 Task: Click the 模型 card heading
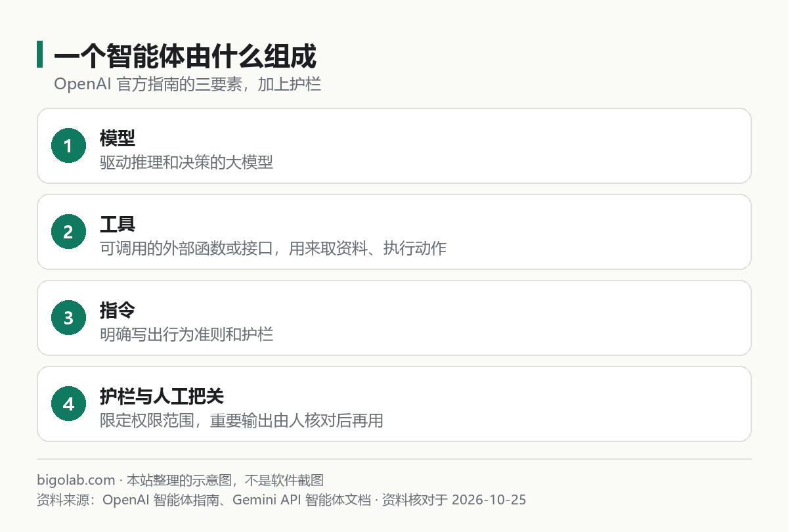[x=118, y=137]
